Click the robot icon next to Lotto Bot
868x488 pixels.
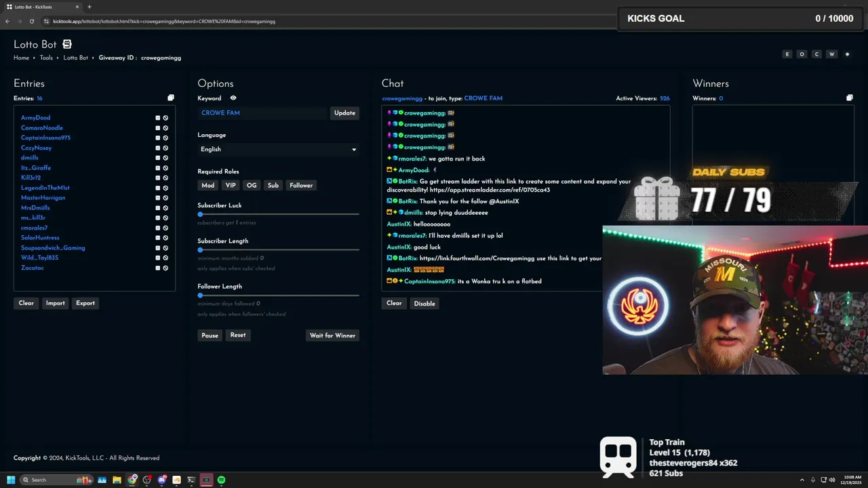click(67, 44)
